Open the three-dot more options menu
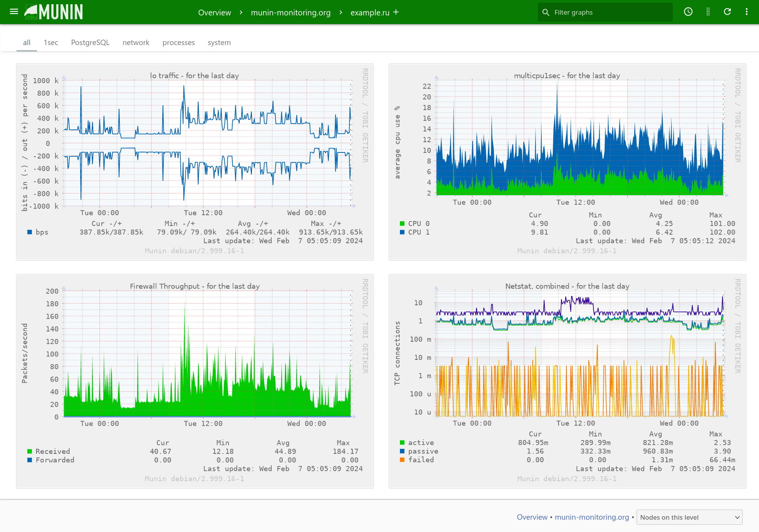This screenshot has width=759, height=532. point(746,12)
